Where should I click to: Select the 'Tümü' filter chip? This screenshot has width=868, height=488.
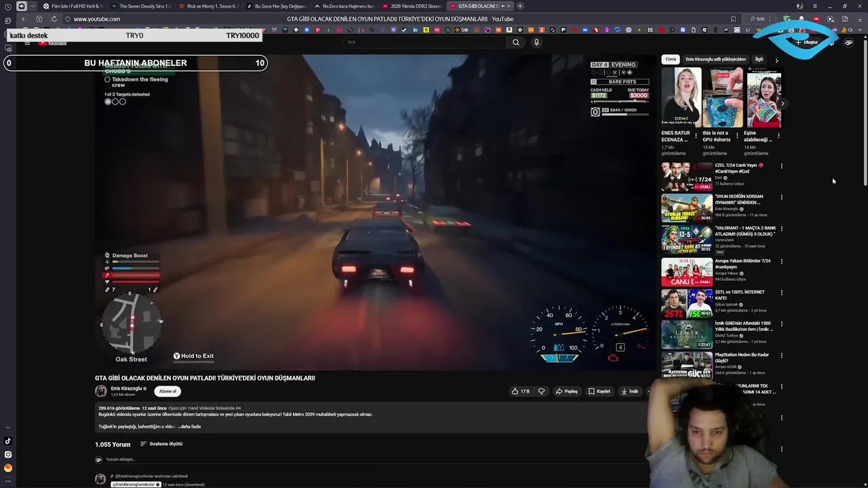click(x=670, y=59)
